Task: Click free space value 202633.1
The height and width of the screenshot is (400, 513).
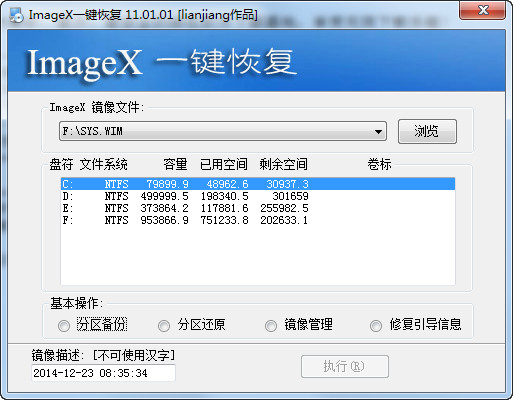Action: point(284,220)
